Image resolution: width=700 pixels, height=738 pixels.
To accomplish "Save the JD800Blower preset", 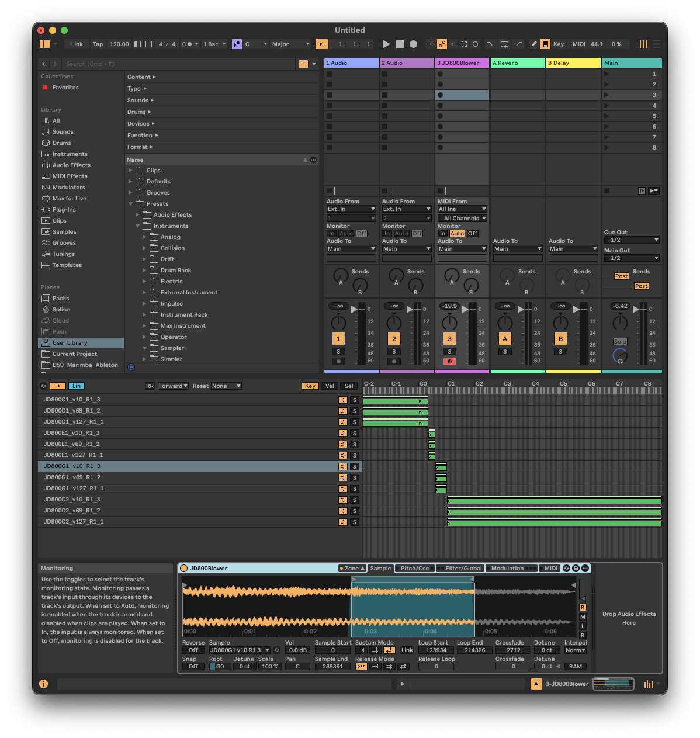I will (576, 568).
